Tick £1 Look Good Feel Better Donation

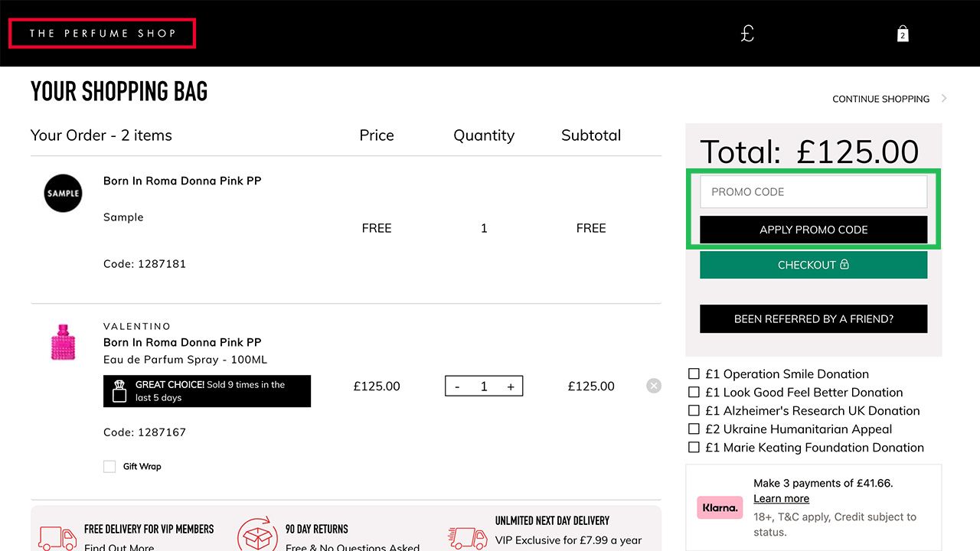click(x=694, y=392)
